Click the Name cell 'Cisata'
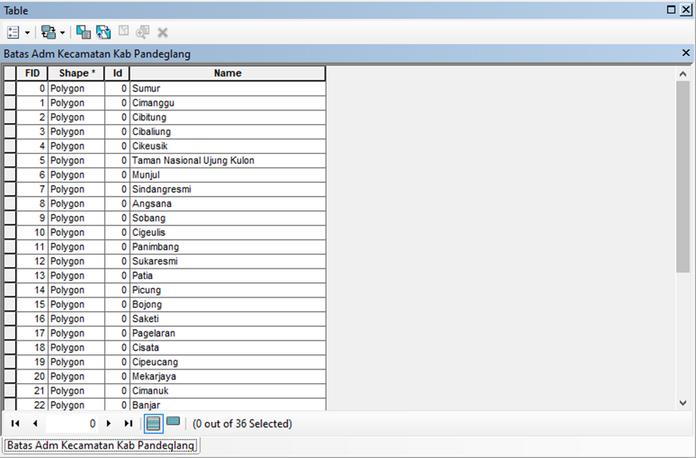Screen dimensions: 696x458 [x=228, y=347]
